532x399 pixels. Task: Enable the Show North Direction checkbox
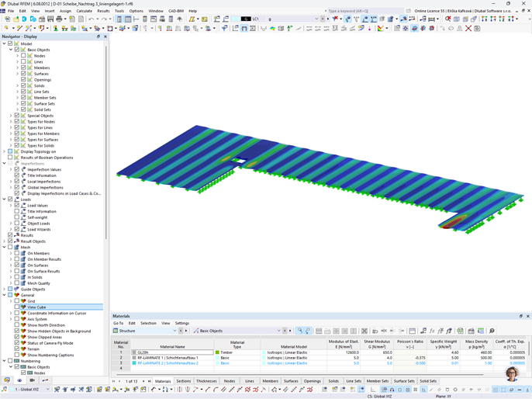coord(16,325)
